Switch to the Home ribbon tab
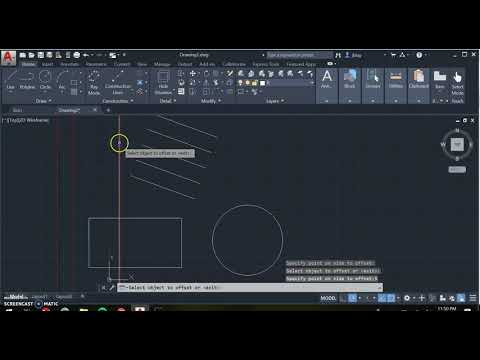 (x=28, y=64)
